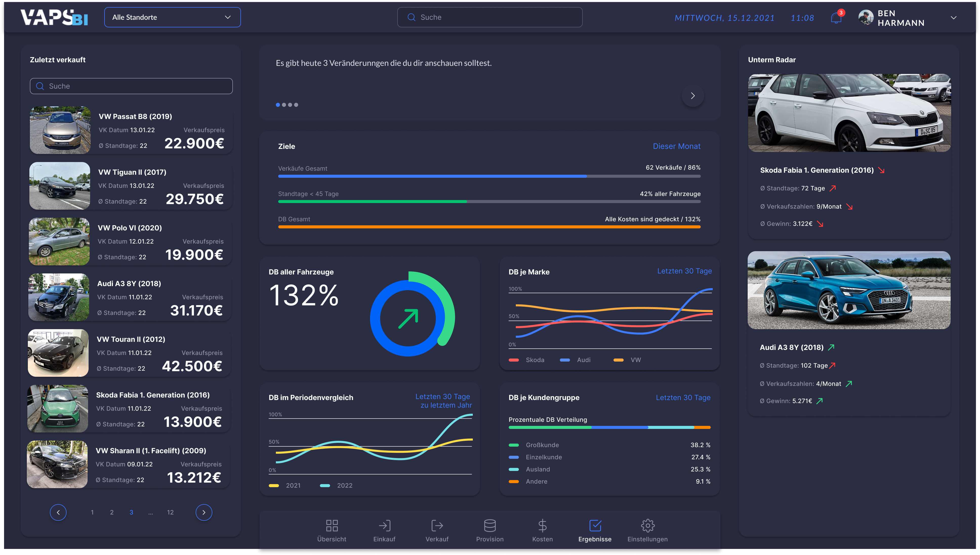This screenshot has width=980, height=555.
Task: Click the Standtage < 45 Tage progress bar
Action: pyautogui.click(x=489, y=202)
